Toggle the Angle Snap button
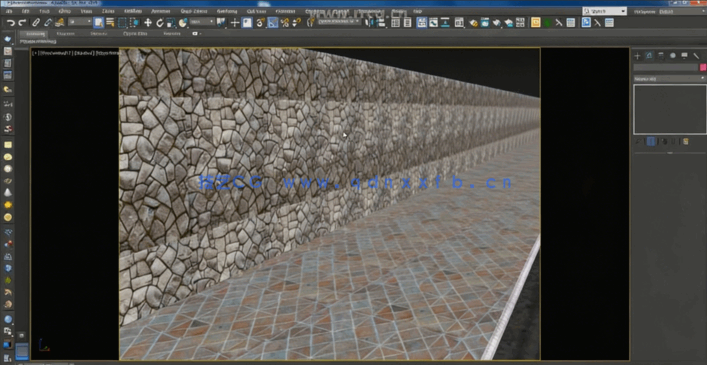Image resolution: width=707 pixels, height=365 pixels. [272, 23]
